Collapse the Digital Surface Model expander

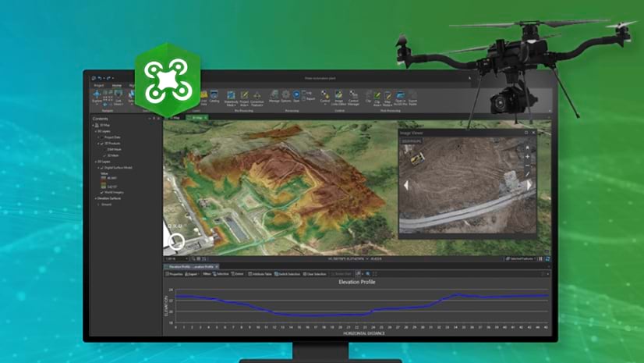[98, 168]
